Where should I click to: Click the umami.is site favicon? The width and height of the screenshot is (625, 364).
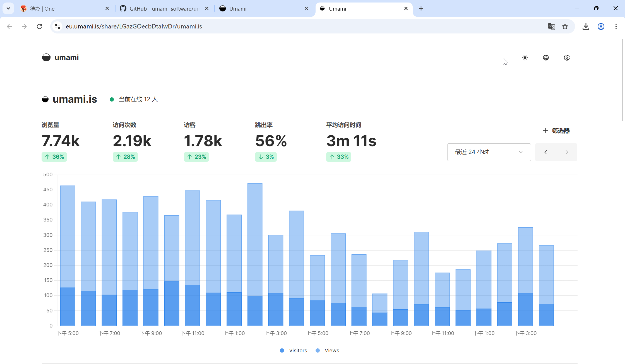[x=45, y=99]
